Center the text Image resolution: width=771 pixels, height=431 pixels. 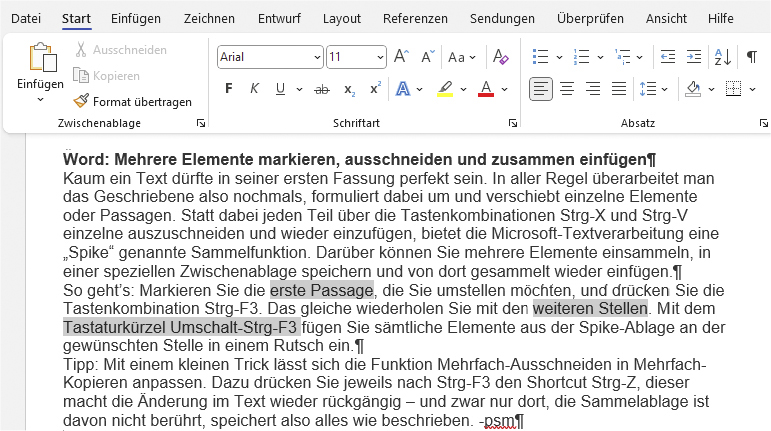(x=567, y=89)
